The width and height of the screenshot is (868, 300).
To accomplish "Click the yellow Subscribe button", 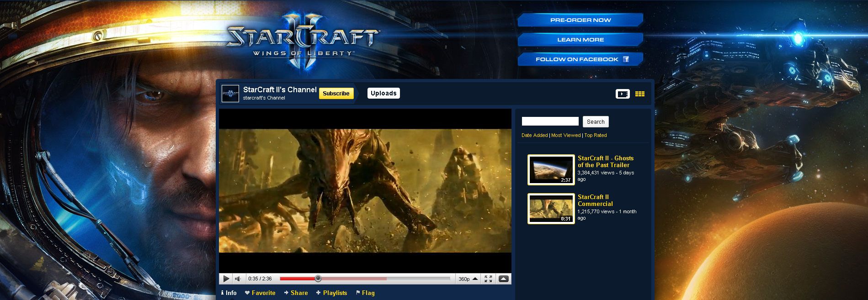I will click(x=336, y=93).
